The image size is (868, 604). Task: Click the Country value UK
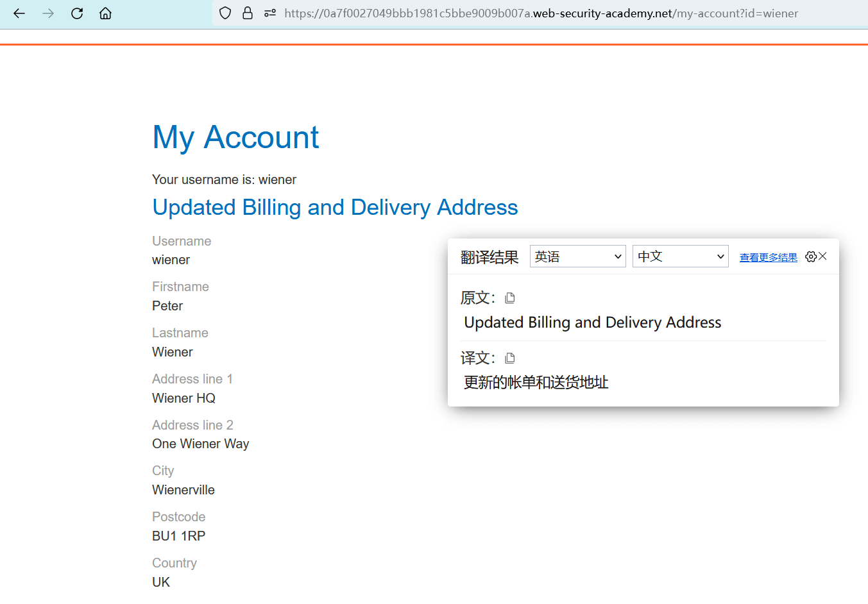(161, 582)
